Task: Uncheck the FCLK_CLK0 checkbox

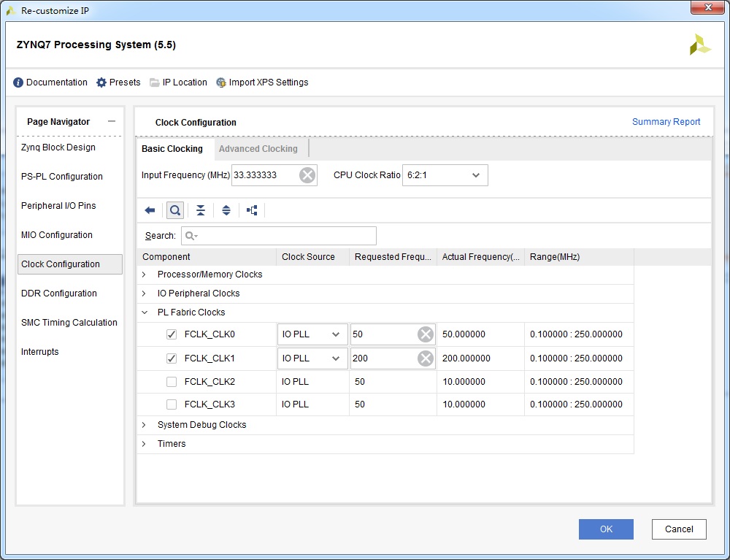Action: point(172,334)
